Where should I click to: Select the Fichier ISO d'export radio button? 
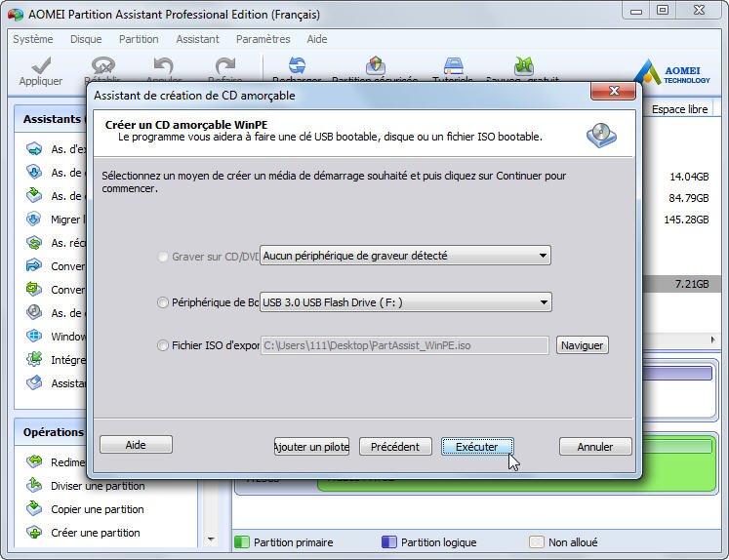(163, 345)
